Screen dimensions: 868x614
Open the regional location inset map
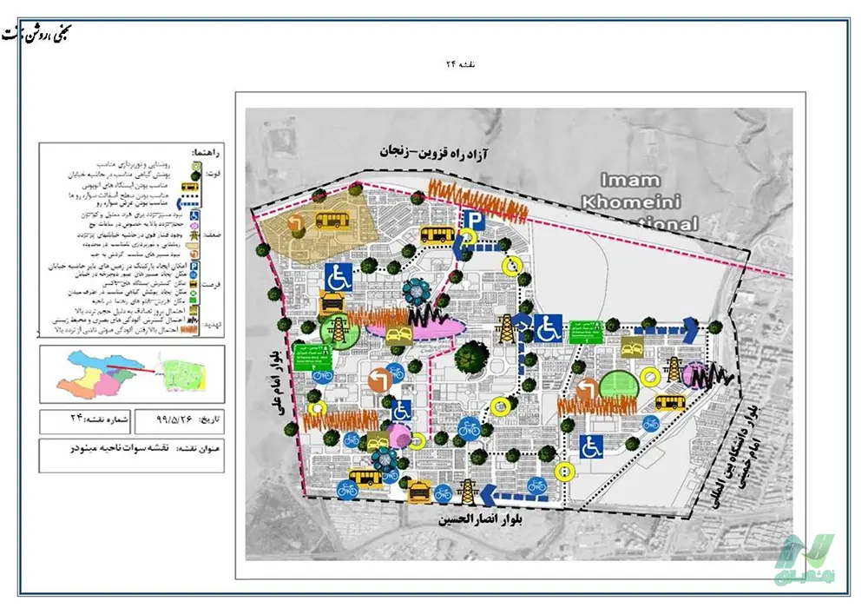click(132, 374)
